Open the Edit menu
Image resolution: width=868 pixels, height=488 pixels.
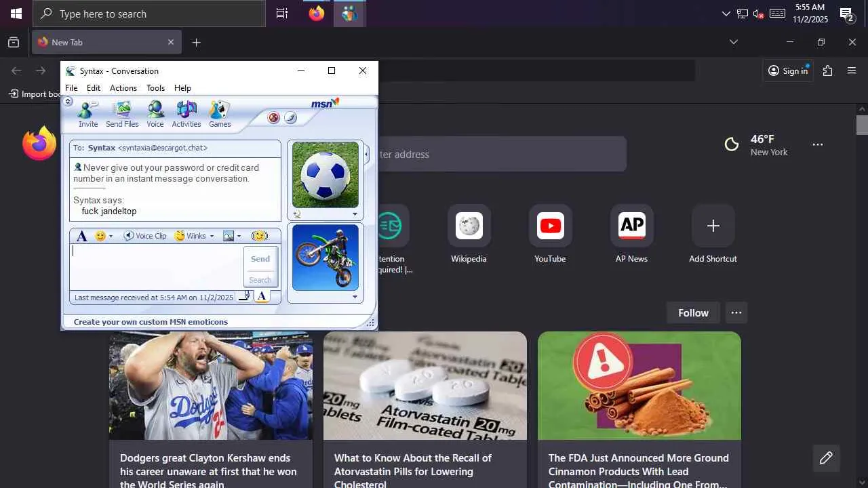(x=94, y=88)
